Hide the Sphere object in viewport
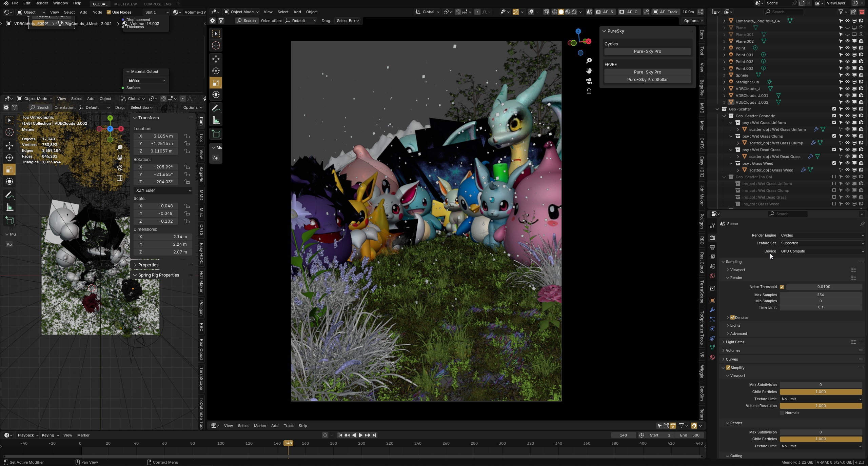The width and height of the screenshot is (868, 466). 847,75
